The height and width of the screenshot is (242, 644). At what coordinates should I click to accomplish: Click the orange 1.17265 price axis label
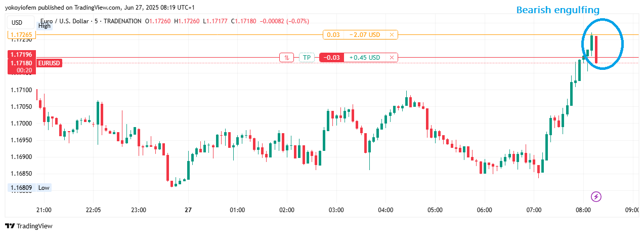click(21, 35)
